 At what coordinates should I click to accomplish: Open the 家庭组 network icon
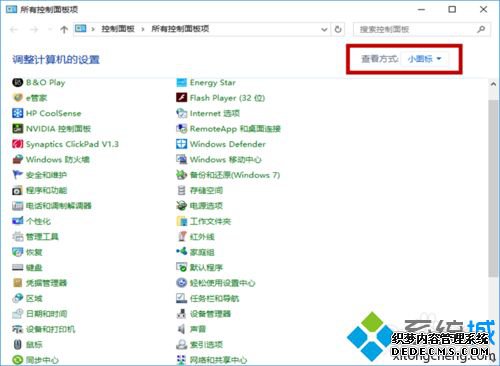coord(181,252)
